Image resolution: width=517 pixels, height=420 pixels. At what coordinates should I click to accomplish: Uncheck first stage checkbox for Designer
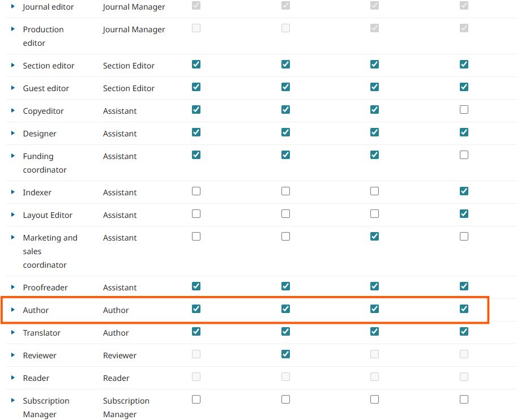click(x=196, y=132)
